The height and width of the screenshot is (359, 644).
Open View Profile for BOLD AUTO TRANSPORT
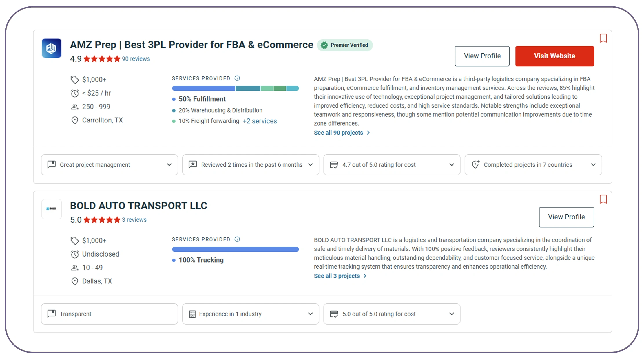pos(566,217)
